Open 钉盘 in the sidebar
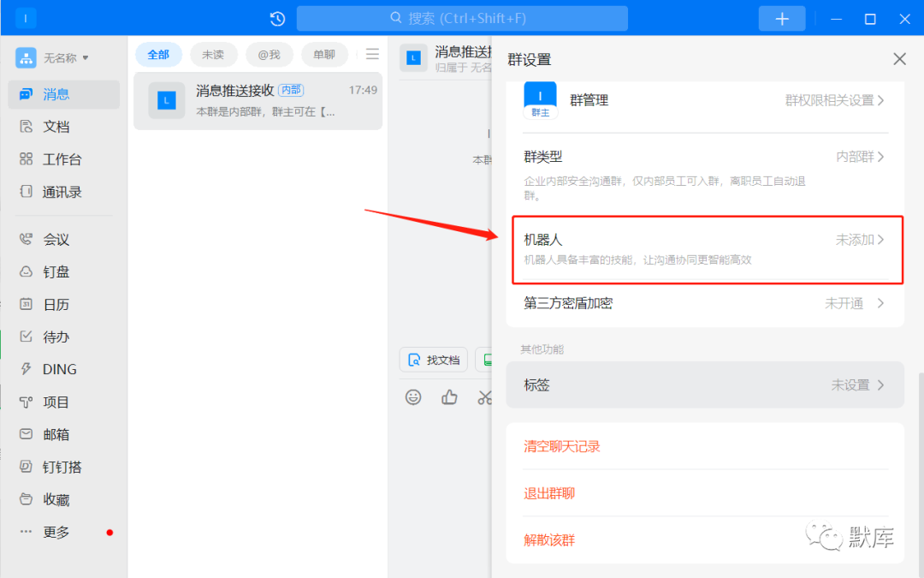The width and height of the screenshot is (924, 578). [x=63, y=272]
